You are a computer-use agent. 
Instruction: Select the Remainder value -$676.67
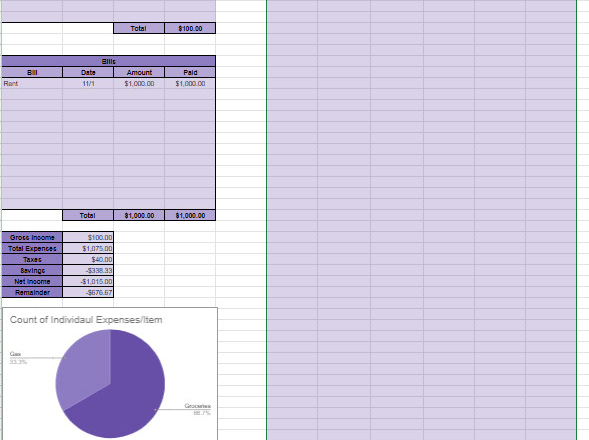point(88,292)
